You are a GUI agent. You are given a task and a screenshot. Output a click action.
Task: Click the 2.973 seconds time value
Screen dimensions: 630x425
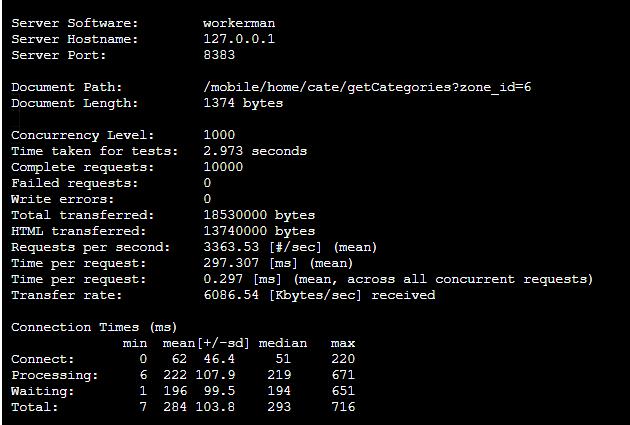click(255, 151)
